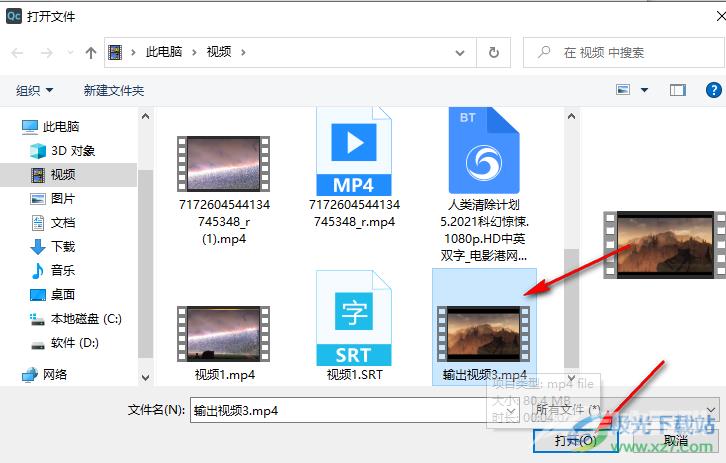Close the 打开文件 dialog

point(720,17)
